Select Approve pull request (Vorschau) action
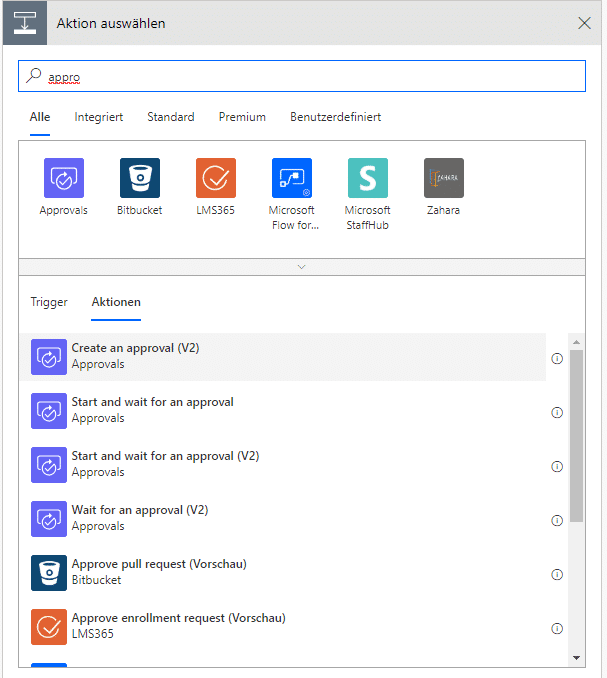The width and height of the screenshot is (607, 678). pos(283,573)
